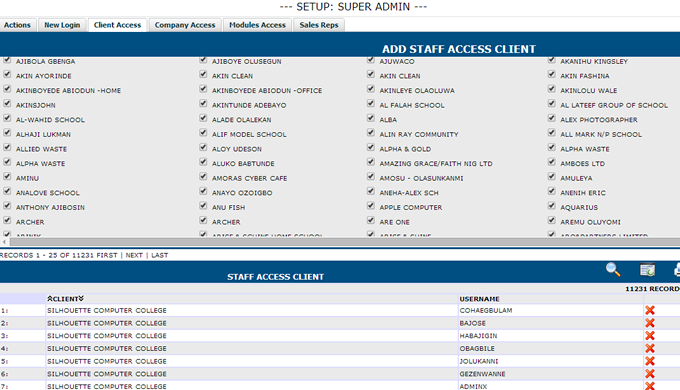Image resolution: width=680 pixels, height=390 pixels.
Task: Uncheck AMOSU - OLASUNKANMI checkbox
Action: (370, 177)
